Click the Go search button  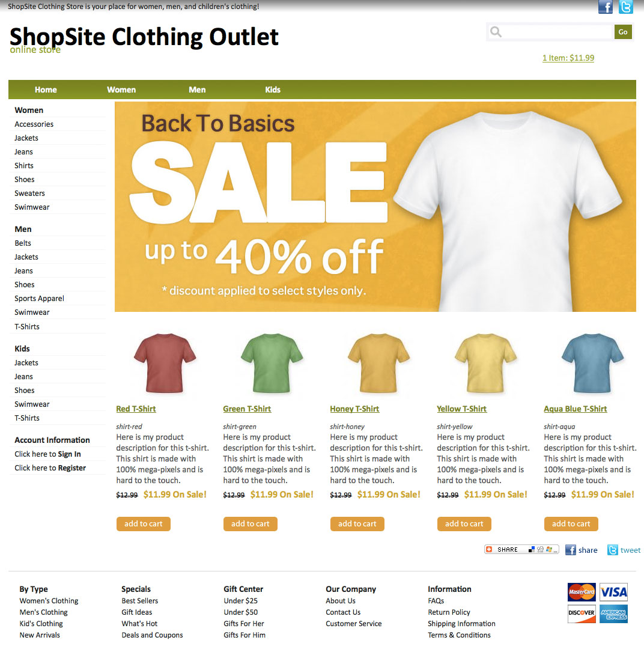click(x=623, y=32)
